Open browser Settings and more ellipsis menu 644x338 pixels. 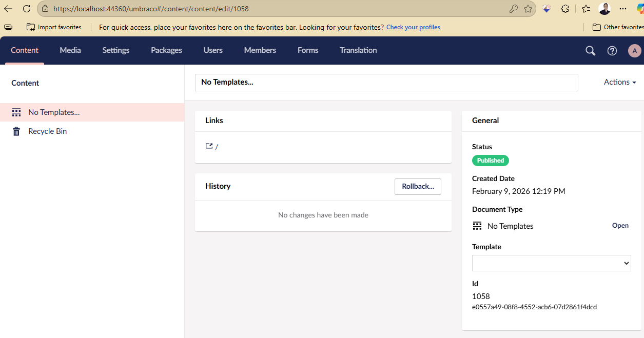pyautogui.click(x=623, y=9)
